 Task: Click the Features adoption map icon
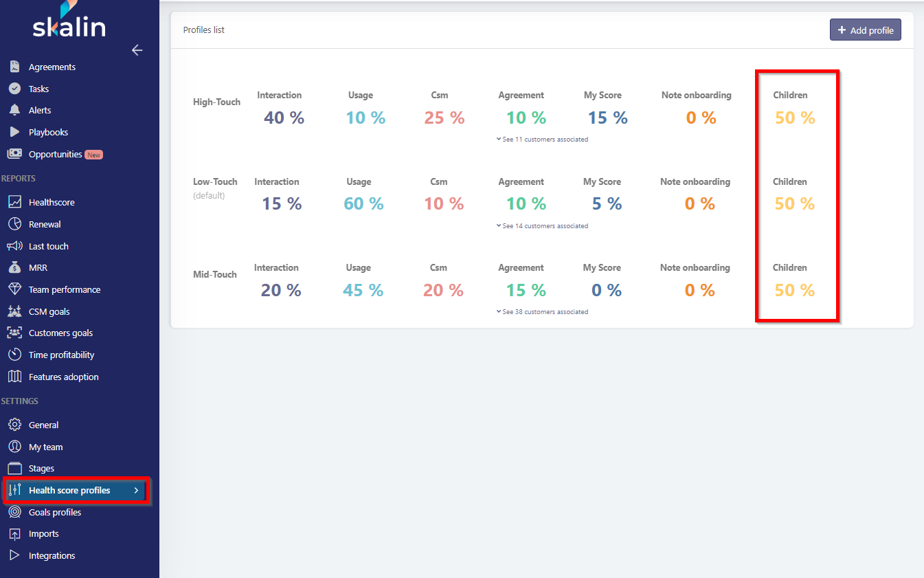(x=14, y=377)
